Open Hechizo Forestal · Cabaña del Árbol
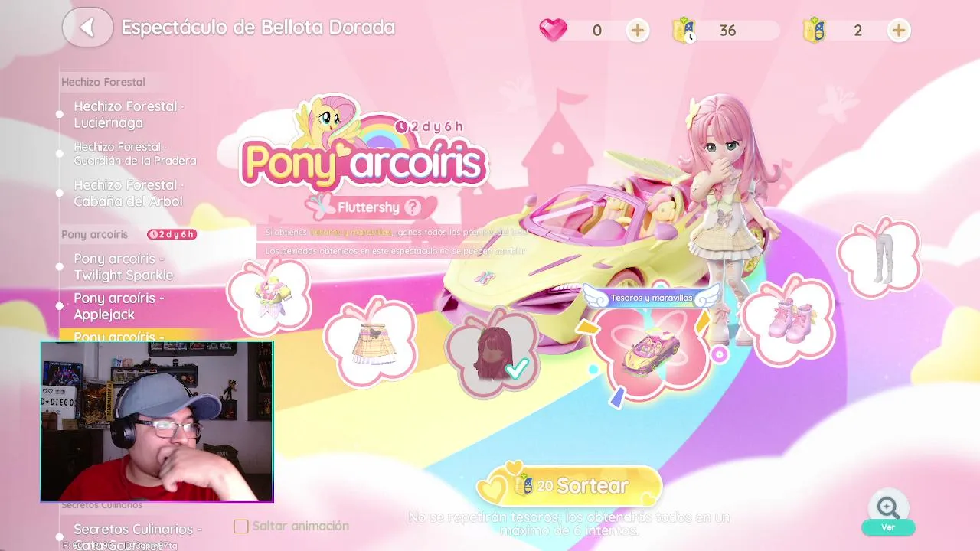980x551 pixels. point(129,193)
